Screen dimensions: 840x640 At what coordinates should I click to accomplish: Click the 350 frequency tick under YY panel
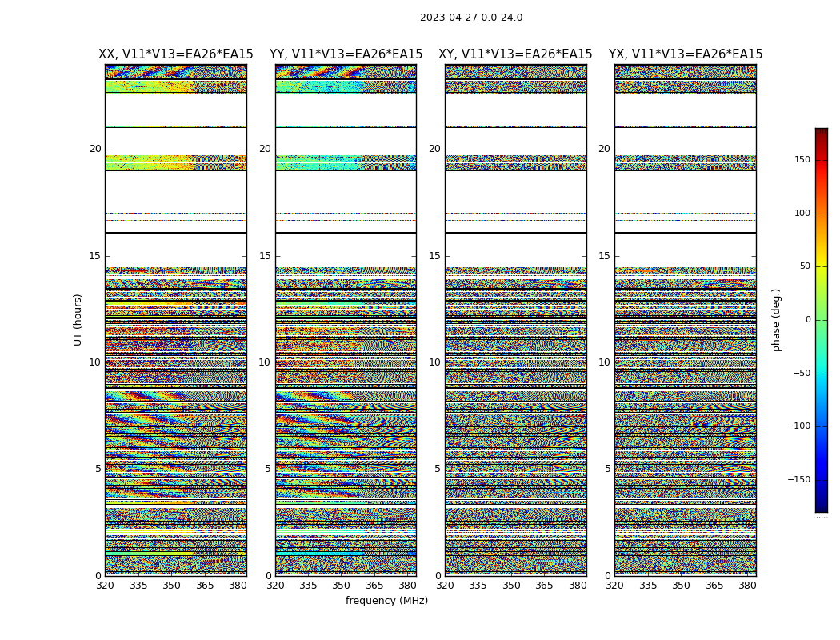[342, 586]
